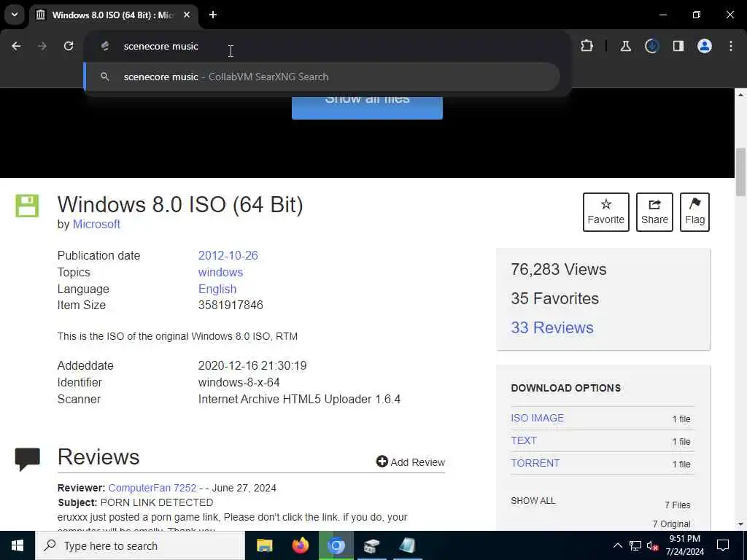Open the Windows Start menu
The image size is (747, 560).
click(x=18, y=545)
